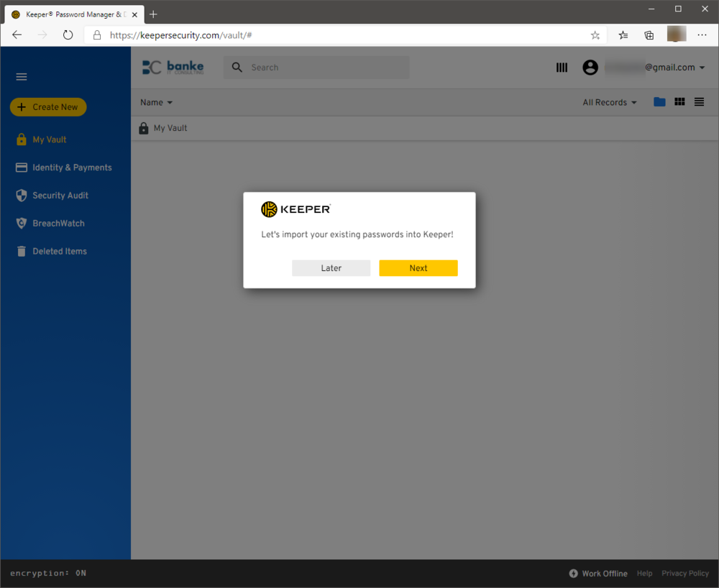
Task: Open Security Audit section
Action: [52, 196]
